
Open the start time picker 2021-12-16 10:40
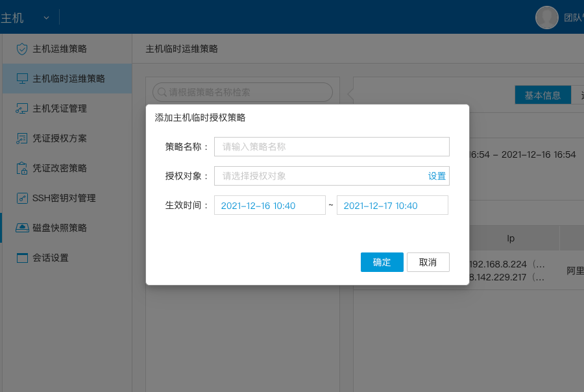pos(269,206)
